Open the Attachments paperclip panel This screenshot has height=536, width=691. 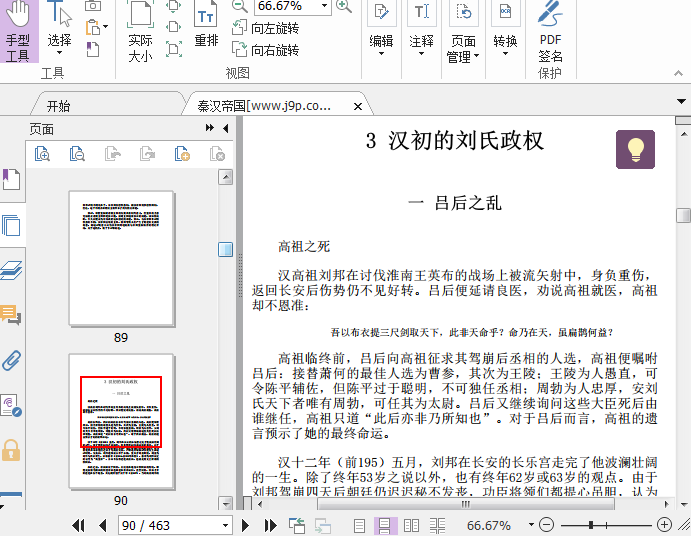coord(11,360)
